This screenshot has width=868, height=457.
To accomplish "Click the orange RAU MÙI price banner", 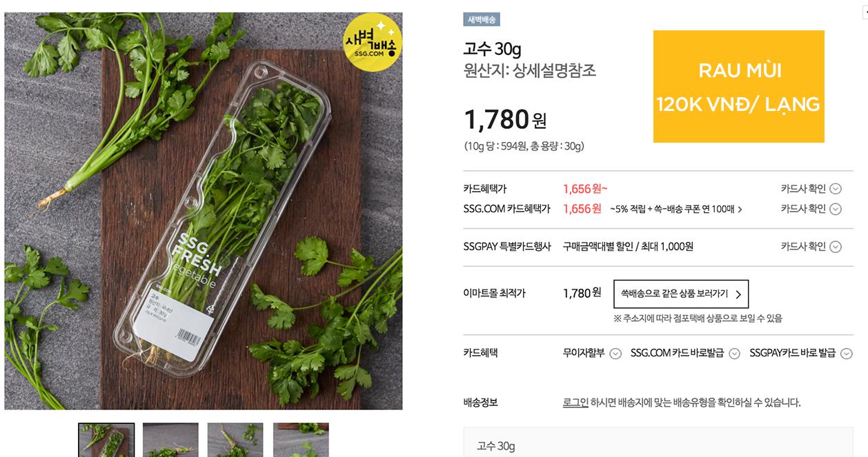I will tap(738, 86).
